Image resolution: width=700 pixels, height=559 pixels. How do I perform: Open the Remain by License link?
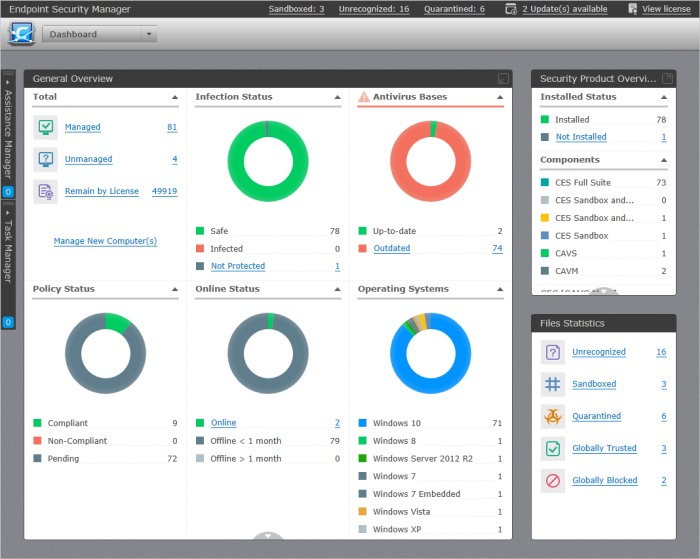click(102, 192)
